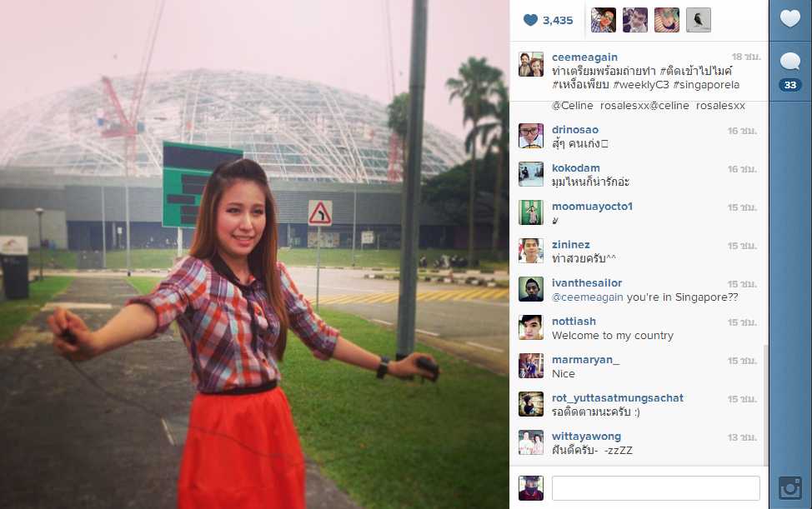Open the #weeklyC3 hashtag
The height and width of the screenshot is (509, 812).
point(640,85)
